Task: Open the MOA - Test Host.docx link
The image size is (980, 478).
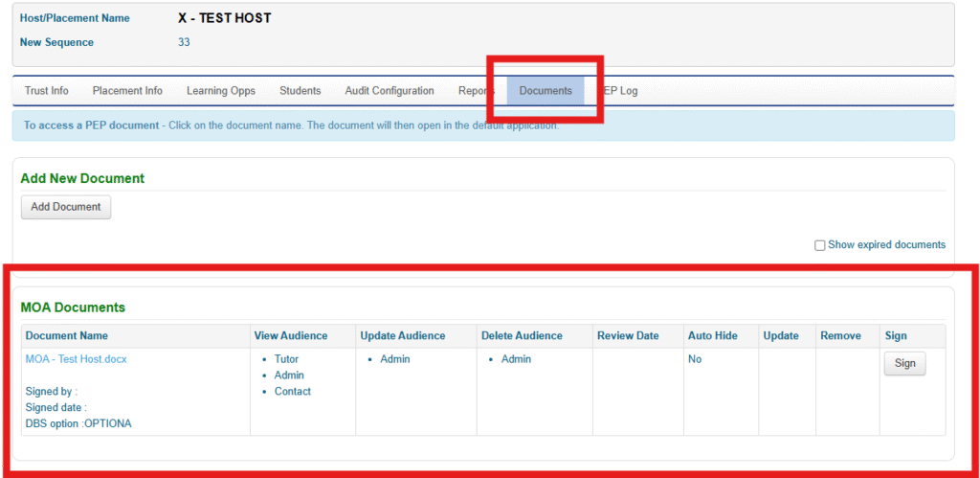Action: tap(77, 359)
